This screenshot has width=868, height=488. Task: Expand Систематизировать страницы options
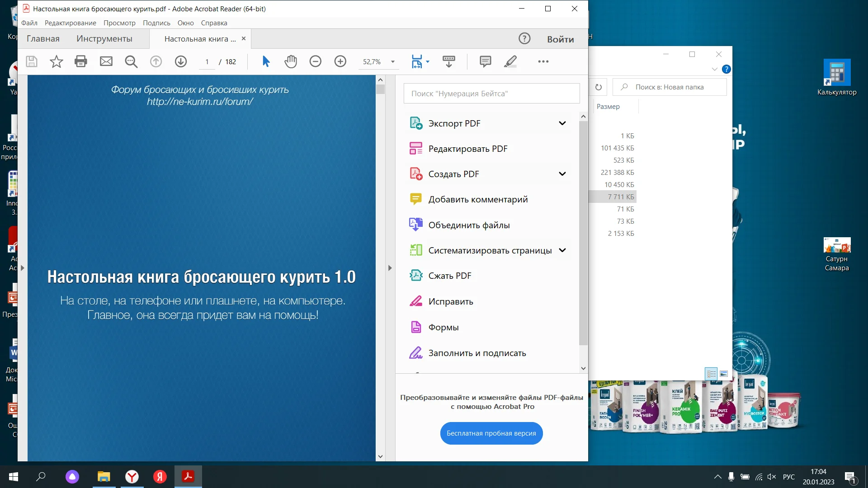click(x=563, y=250)
